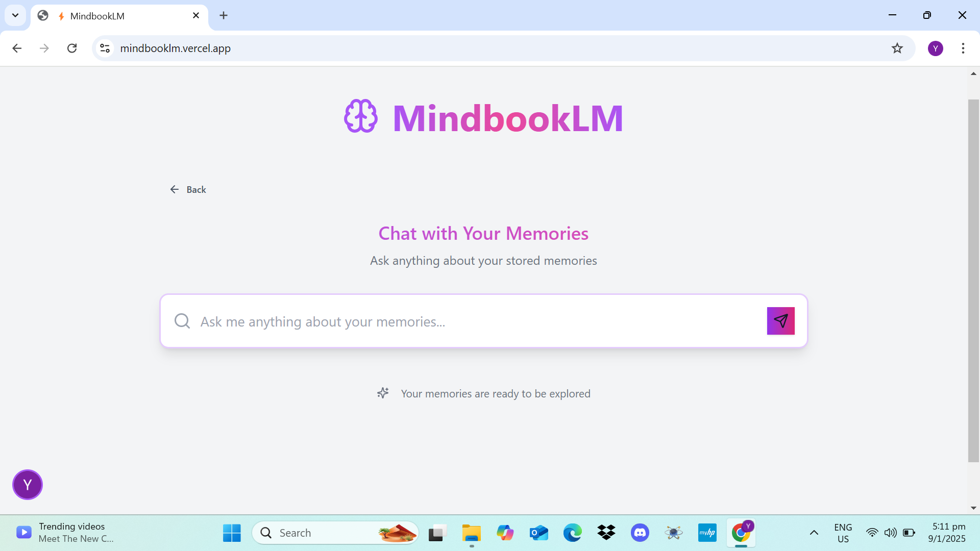980x551 pixels.
Task: Reload the MindbookLM page
Action: 72,48
